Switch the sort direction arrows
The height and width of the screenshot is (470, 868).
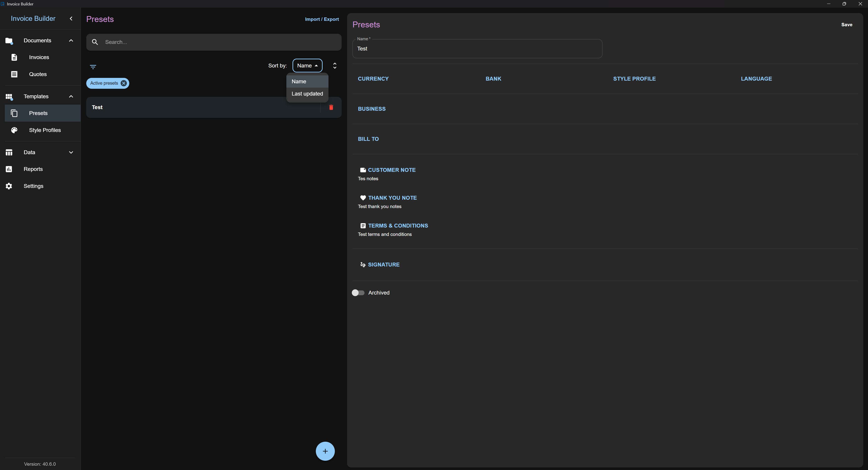coord(335,66)
